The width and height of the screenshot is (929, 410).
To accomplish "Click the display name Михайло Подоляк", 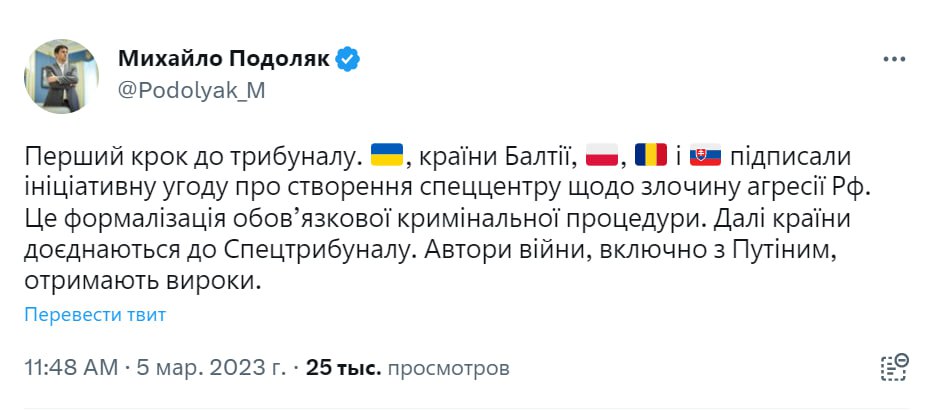I will [224, 60].
